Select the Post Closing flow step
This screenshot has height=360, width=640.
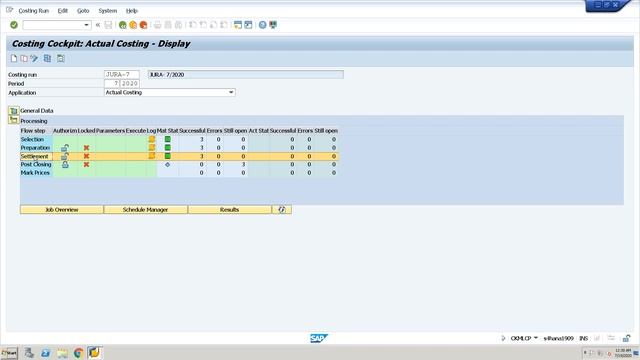click(x=36, y=164)
